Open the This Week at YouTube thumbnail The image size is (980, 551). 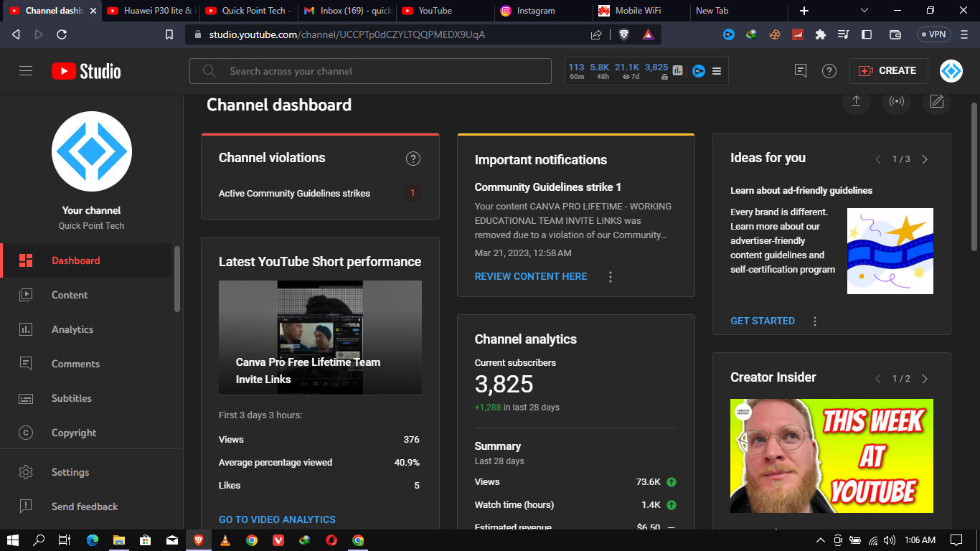pyautogui.click(x=831, y=456)
